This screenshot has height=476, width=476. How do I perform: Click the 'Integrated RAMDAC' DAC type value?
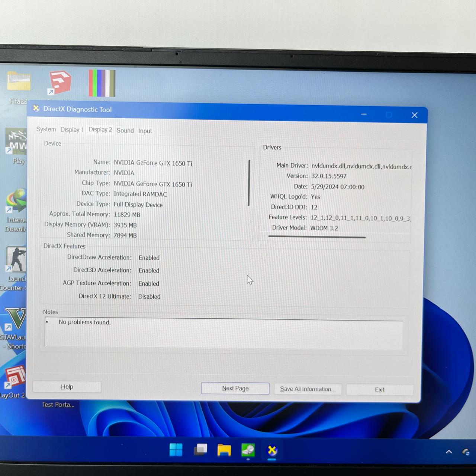coord(140,194)
